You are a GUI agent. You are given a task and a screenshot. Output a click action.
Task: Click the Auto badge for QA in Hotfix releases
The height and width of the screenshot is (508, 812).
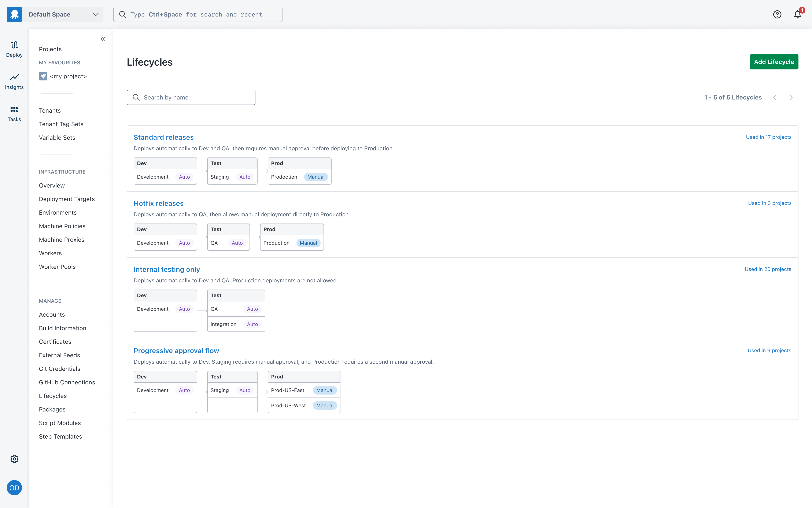[237, 243]
